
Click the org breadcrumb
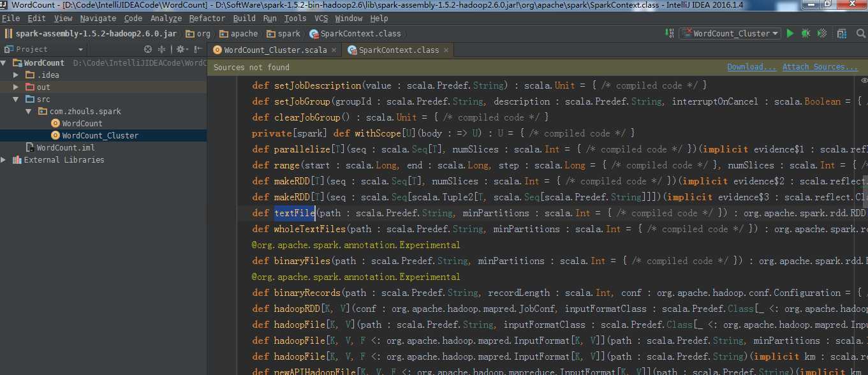[198, 33]
